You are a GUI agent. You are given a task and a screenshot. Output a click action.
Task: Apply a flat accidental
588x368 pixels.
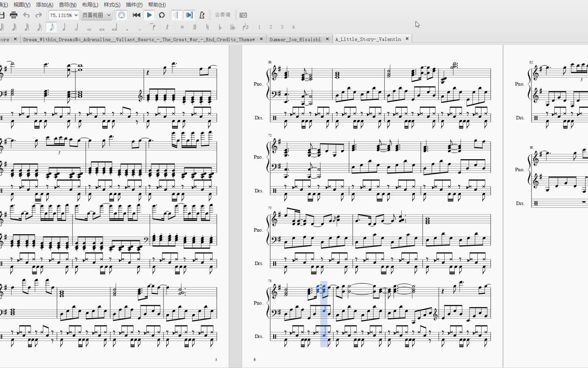click(220, 27)
